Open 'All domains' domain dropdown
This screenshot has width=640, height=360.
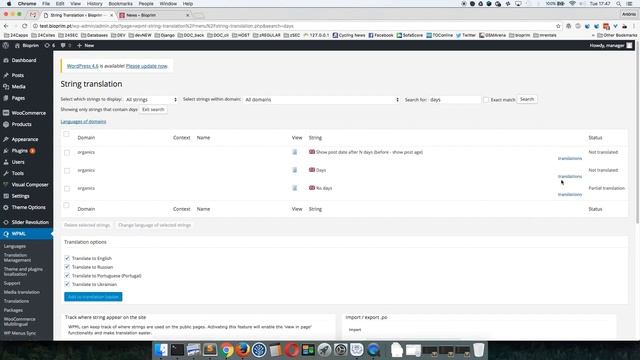322,100
